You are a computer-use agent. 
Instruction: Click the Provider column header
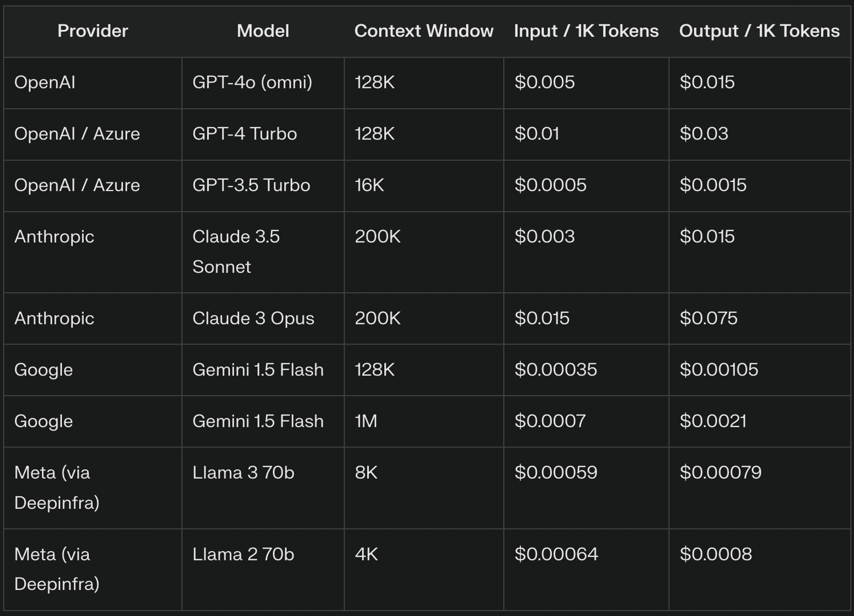[93, 31]
